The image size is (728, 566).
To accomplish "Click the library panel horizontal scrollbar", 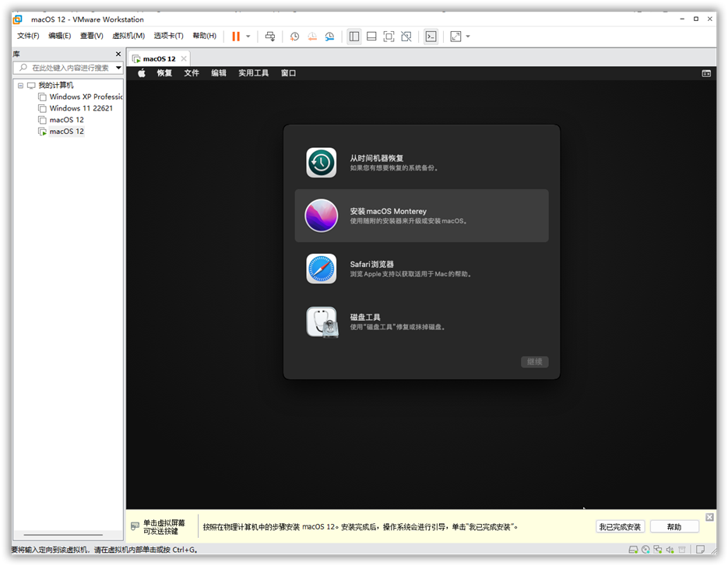I will point(63,535).
